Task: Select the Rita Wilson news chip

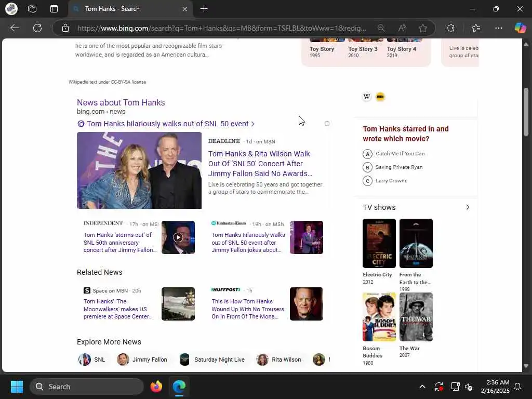Action: [279, 360]
